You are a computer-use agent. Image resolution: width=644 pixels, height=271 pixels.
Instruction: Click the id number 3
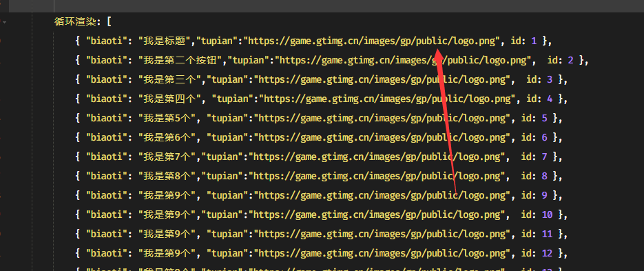[x=549, y=80]
